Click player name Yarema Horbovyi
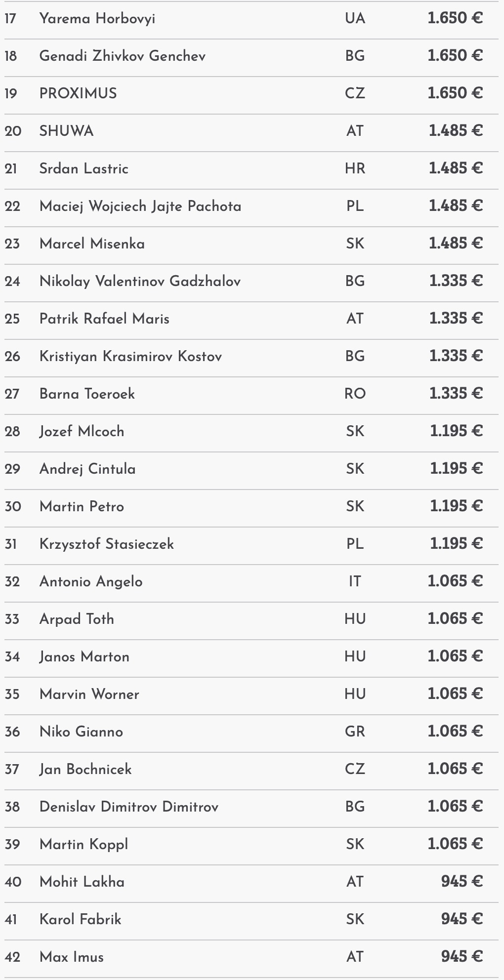504x980 pixels. (x=97, y=19)
